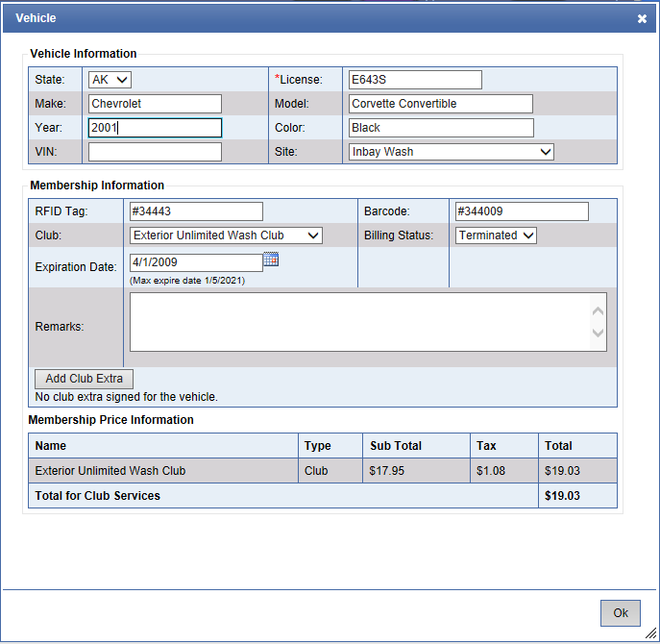Expand the State dropdown
The width and height of the screenshot is (660, 644).
[x=110, y=80]
